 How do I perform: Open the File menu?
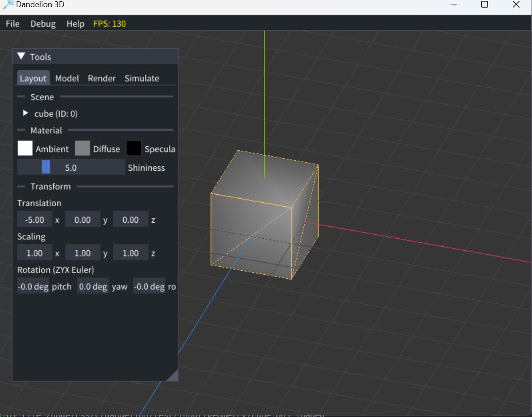tap(12, 24)
